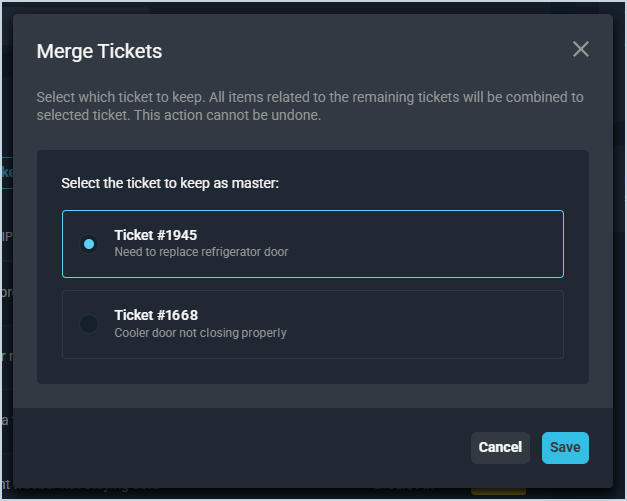The height and width of the screenshot is (501, 627).
Task: Click 'Cooler door not closing properly' description
Action: (x=200, y=332)
